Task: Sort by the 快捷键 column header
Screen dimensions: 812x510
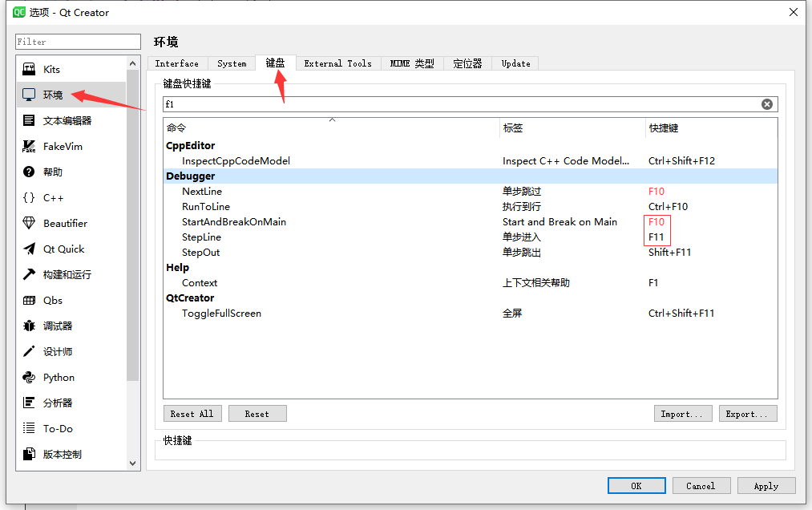Action: pos(712,128)
